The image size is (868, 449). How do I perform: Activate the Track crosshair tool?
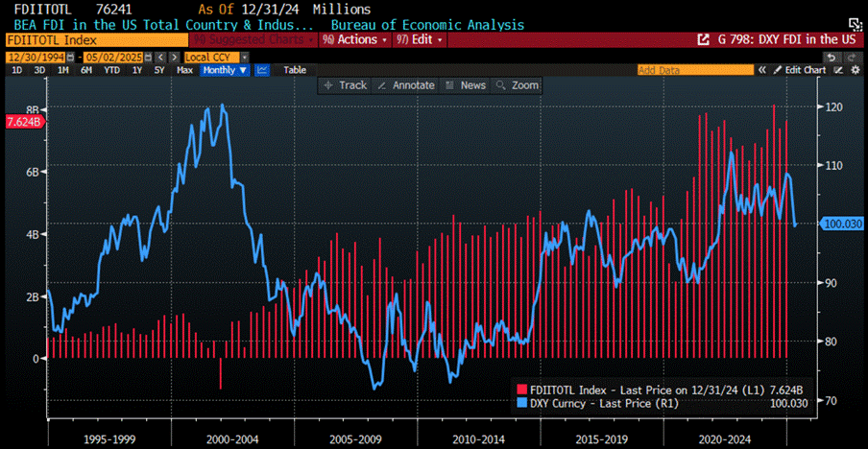click(x=345, y=85)
